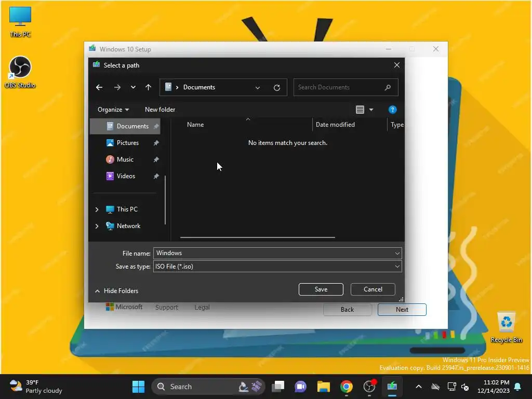Open the view options dropdown arrow
The image size is (532, 399).
371,110
